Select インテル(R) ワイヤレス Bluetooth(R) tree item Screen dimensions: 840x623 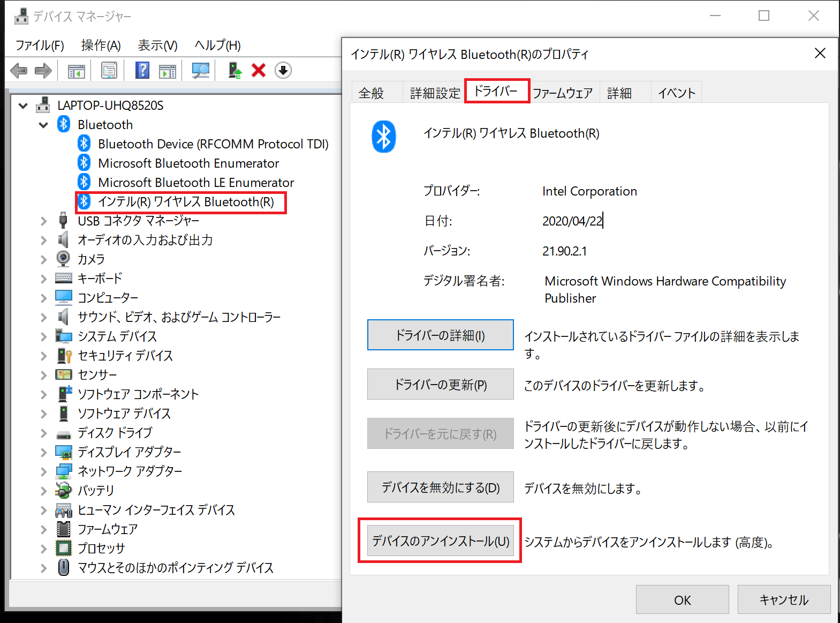(x=186, y=202)
